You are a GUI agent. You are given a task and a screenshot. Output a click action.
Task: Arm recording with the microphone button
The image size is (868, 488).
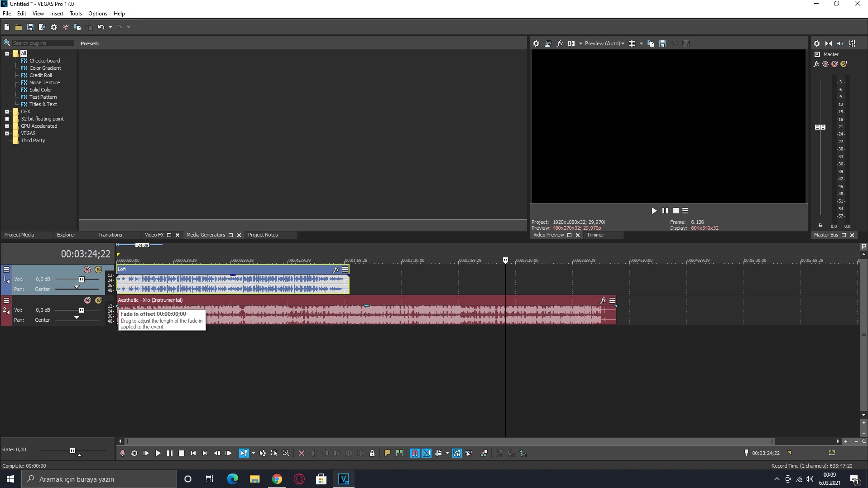tap(123, 453)
